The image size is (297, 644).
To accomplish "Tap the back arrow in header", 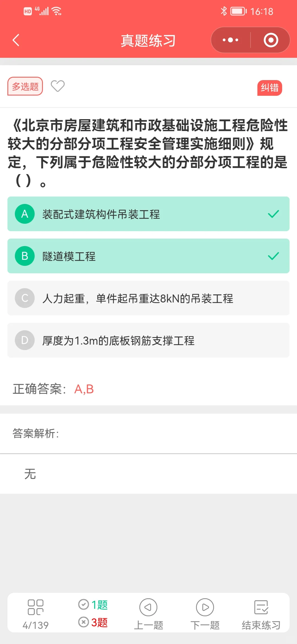I will 16,40.
